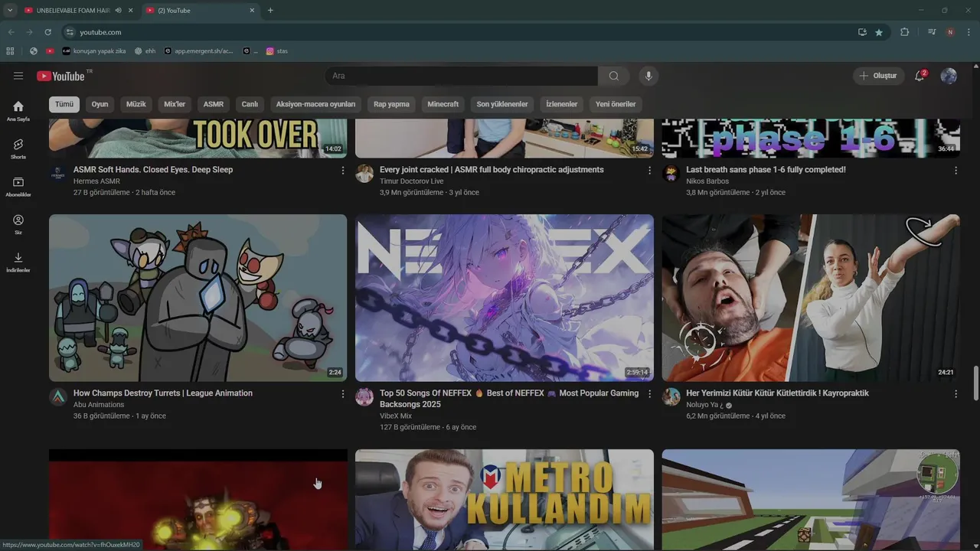Select the Aksiyon-macera oyunları chip

(x=315, y=104)
